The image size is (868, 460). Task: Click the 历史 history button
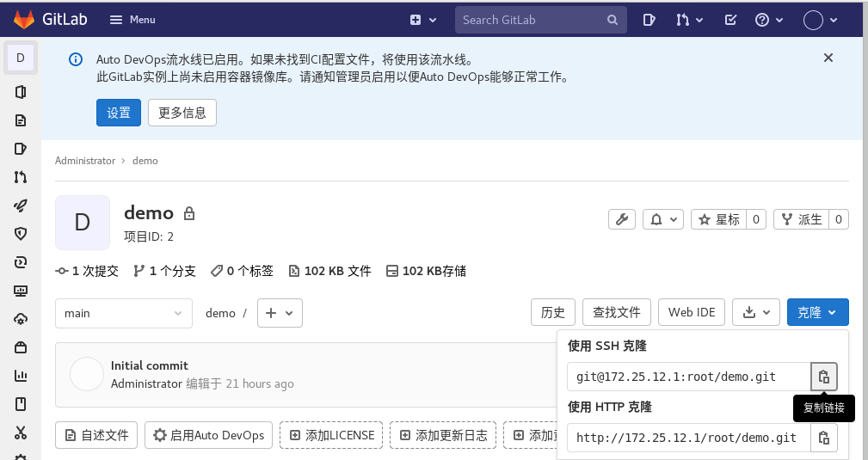tap(553, 312)
